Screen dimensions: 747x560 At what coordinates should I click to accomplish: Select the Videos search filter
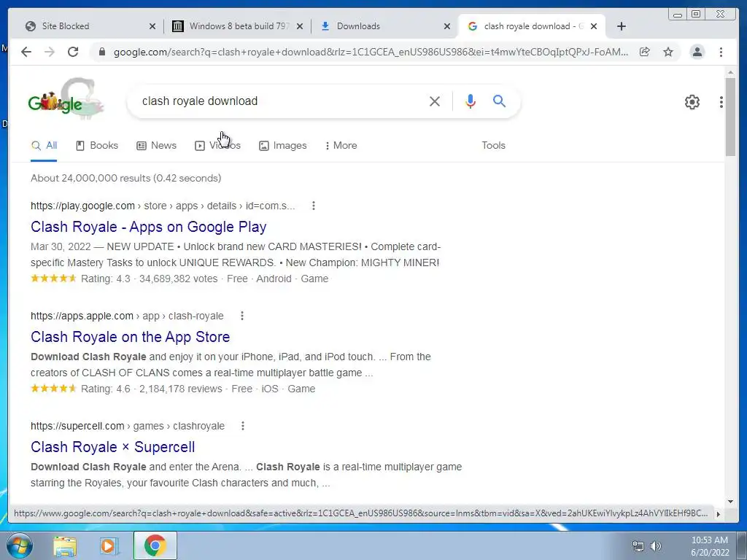[x=217, y=145]
